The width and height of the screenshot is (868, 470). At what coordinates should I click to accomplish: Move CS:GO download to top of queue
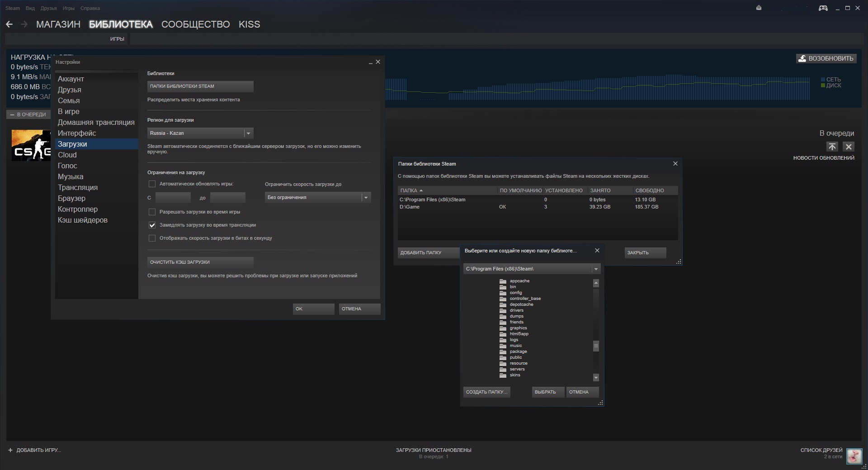pos(832,147)
